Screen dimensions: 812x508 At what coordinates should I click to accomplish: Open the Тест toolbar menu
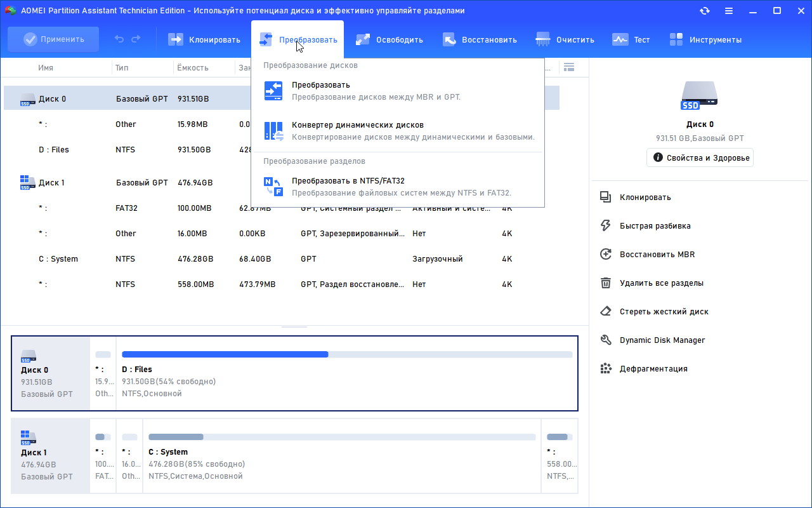631,39
